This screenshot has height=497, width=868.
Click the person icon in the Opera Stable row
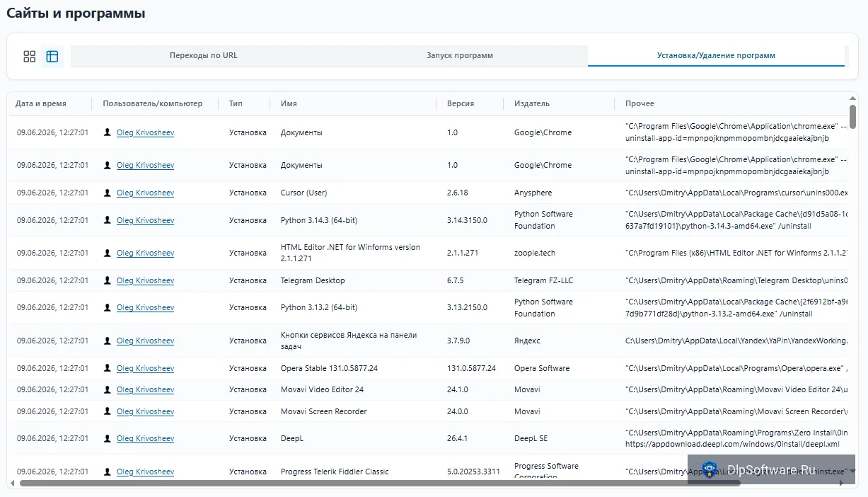108,368
